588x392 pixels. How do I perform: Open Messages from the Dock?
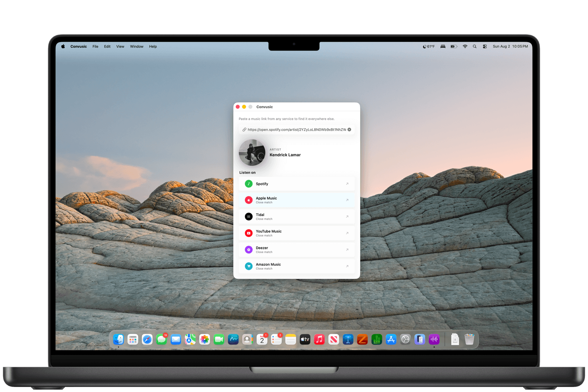(x=162, y=339)
